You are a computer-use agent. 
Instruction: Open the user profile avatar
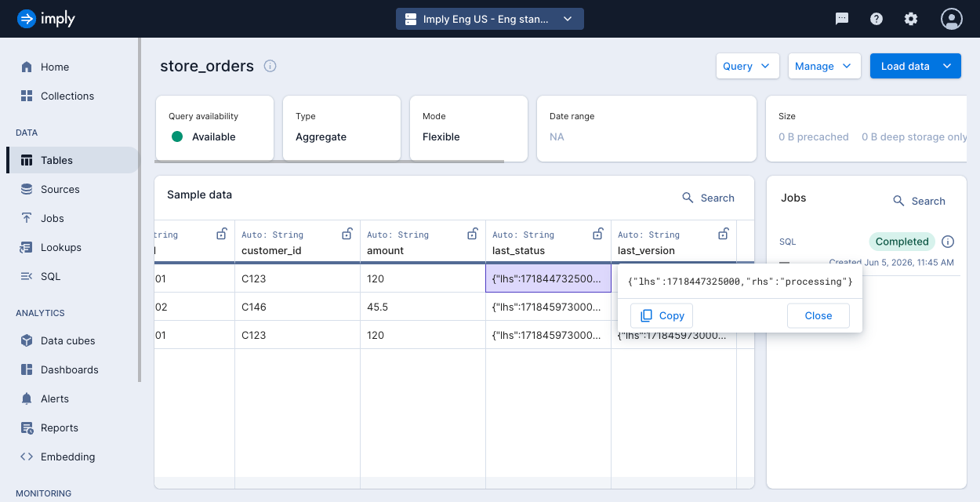click(x=952, y=19)
